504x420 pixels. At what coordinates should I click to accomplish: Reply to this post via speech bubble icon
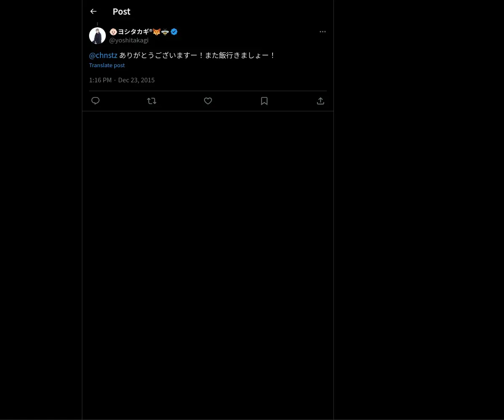[x=95, y=101]
